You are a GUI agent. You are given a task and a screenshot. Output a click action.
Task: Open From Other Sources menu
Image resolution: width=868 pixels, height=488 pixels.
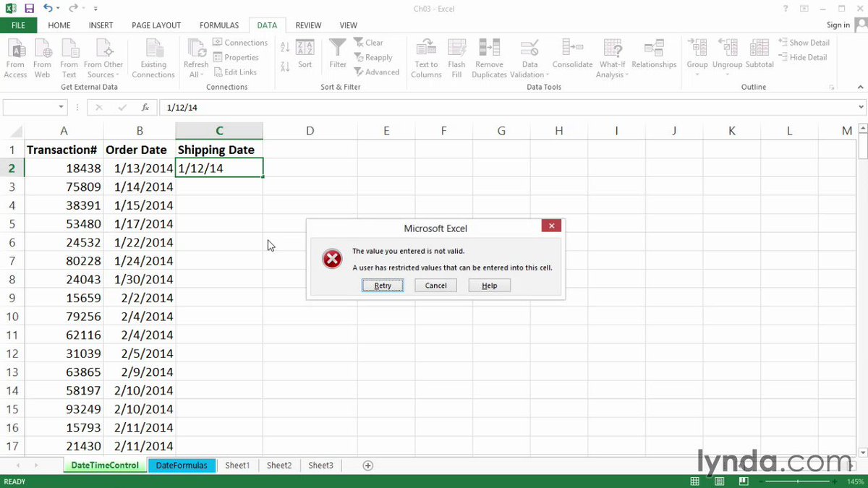pyautogui.click(x=103, y=58)
